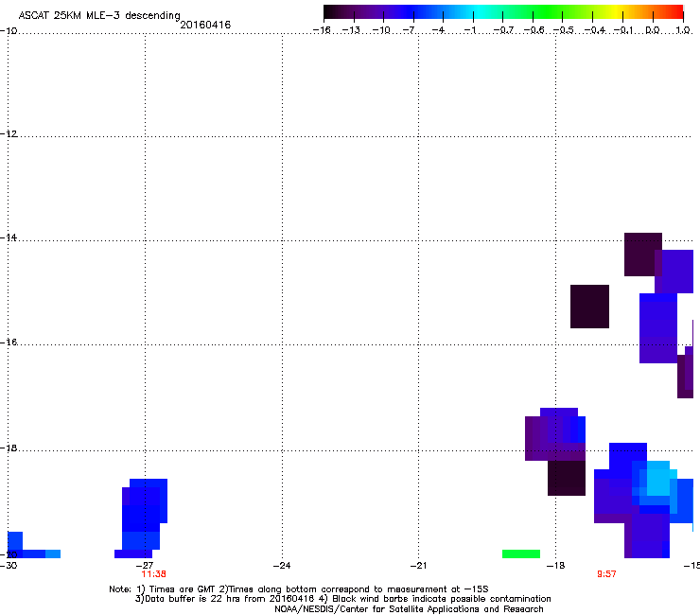Click the -14 latitude axis label

(9, 237)
